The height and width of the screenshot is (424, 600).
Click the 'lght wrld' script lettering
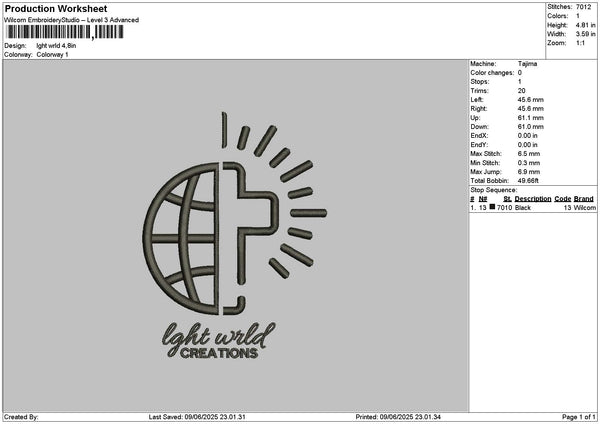(218, 336)
